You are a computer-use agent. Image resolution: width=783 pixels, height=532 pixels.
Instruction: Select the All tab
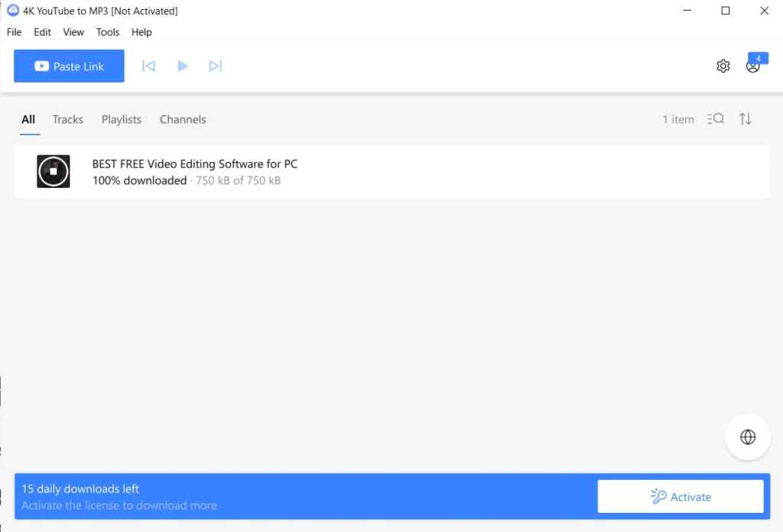point(28,119)
